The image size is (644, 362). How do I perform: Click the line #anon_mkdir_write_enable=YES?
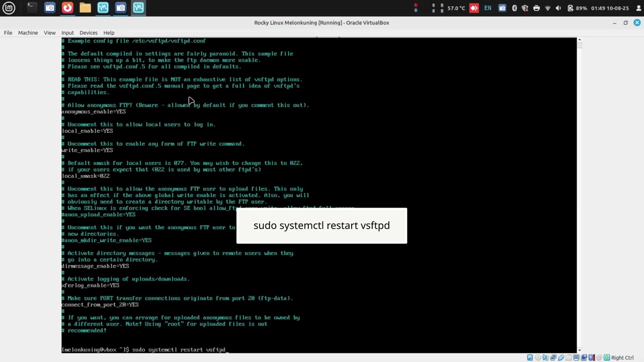click(107, 240)
